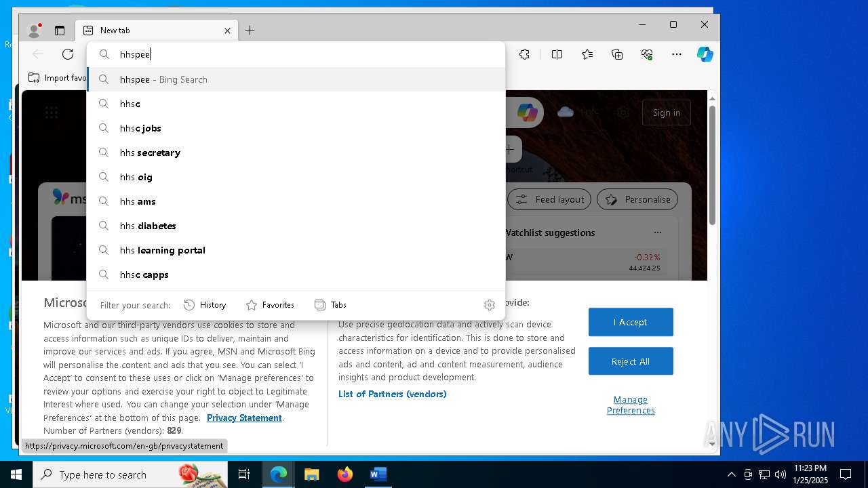Open the Copilot icon on the new tab page

527,113
